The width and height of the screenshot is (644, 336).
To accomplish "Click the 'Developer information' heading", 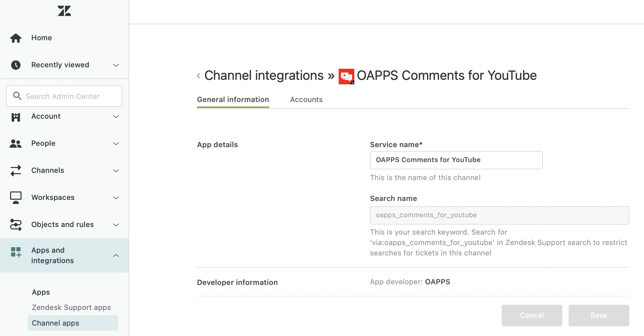I will pos(237,283).
